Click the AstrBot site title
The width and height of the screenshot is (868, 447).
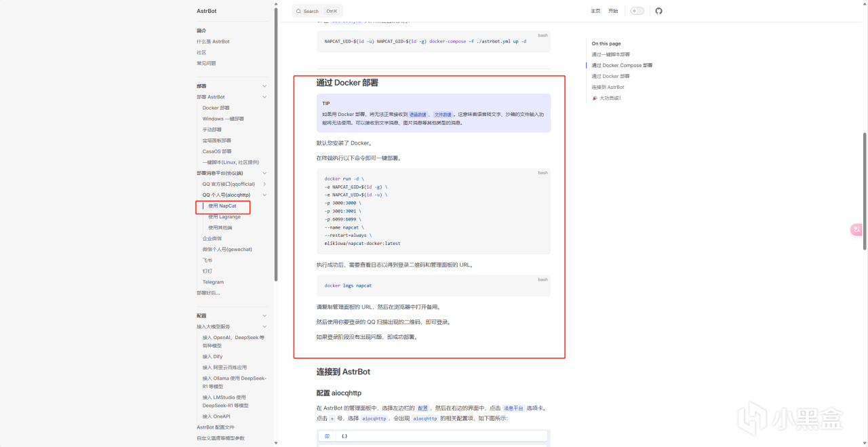[x=207, y=11]
